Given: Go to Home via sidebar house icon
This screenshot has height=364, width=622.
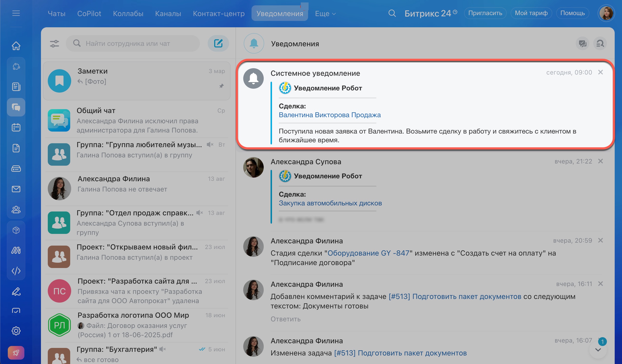Looking at the screenshot, I should pos(16,46).
